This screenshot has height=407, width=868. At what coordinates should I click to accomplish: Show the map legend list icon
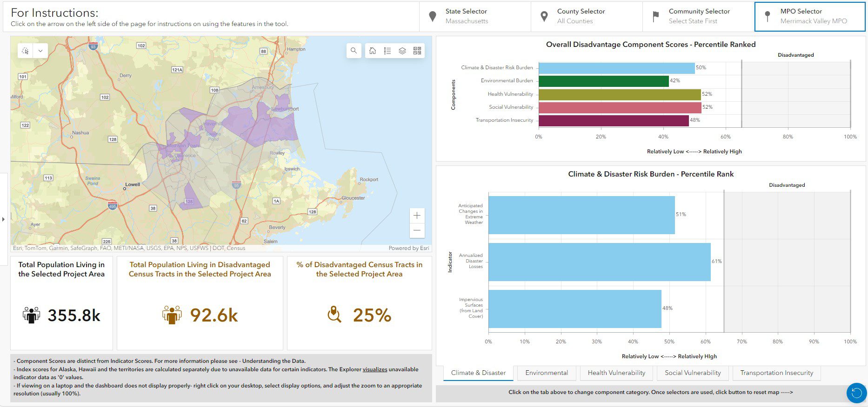pyautogui.click(x=387, y=51)
